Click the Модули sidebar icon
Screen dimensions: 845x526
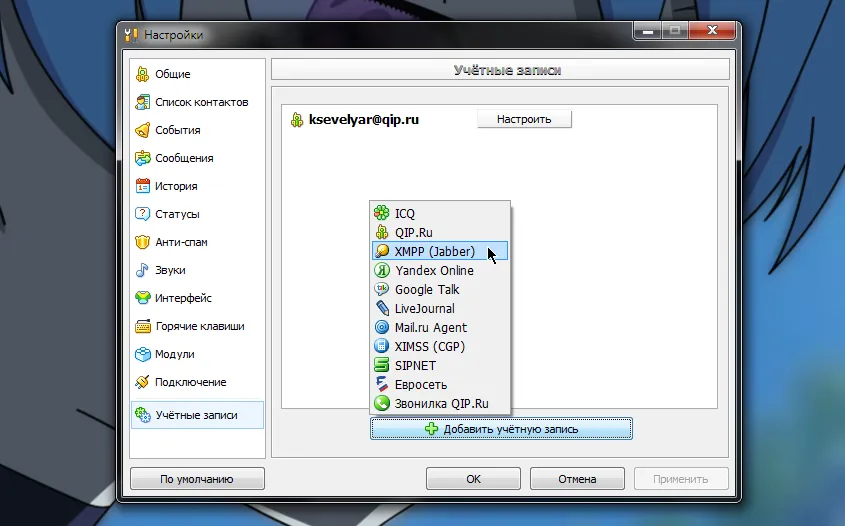[142, 354]
